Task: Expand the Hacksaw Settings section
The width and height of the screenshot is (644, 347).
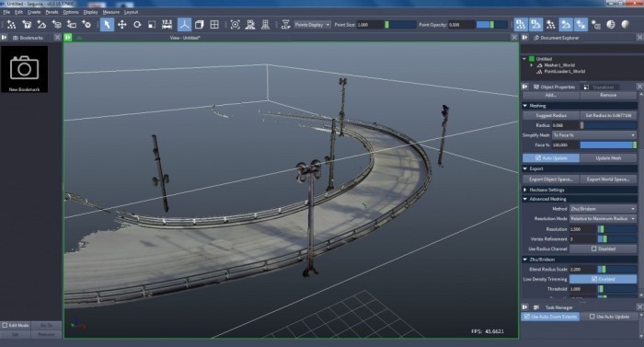Action: pos(546,190)
